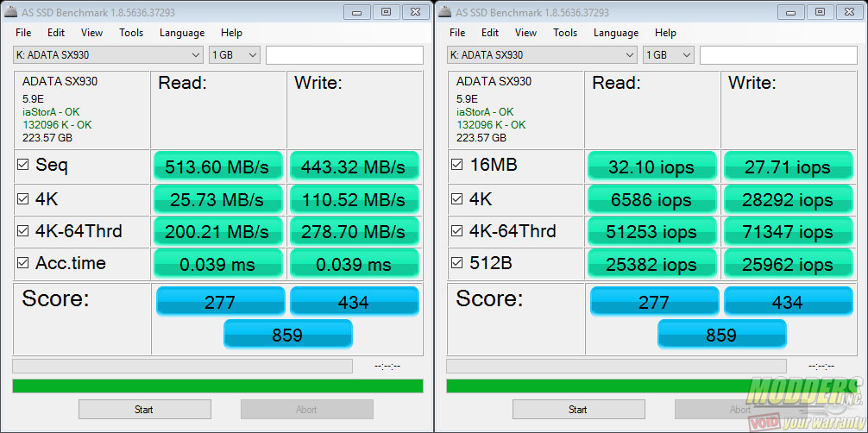This screenshot has height=433, width=868.
Task: Click the empty text field in right window
Action: point(778,55)
